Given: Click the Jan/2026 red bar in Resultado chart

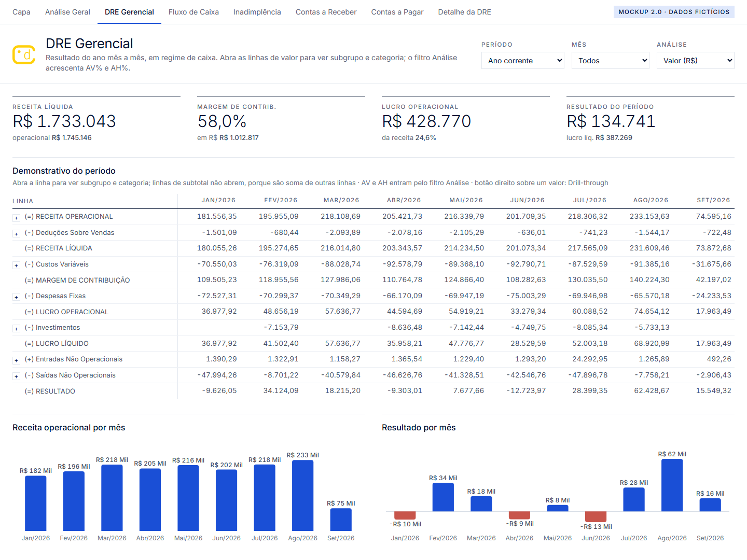Looking at the screenshot, I should [405, 515].
